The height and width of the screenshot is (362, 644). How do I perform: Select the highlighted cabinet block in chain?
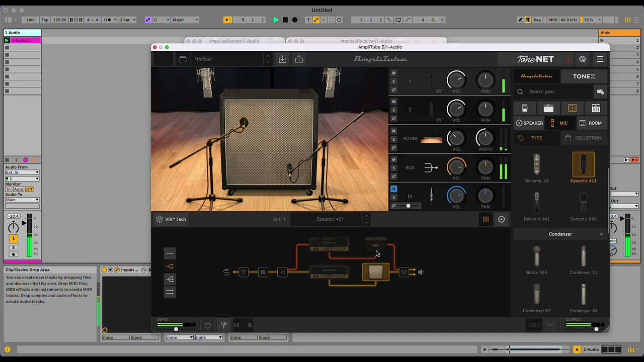coord(376,272)
